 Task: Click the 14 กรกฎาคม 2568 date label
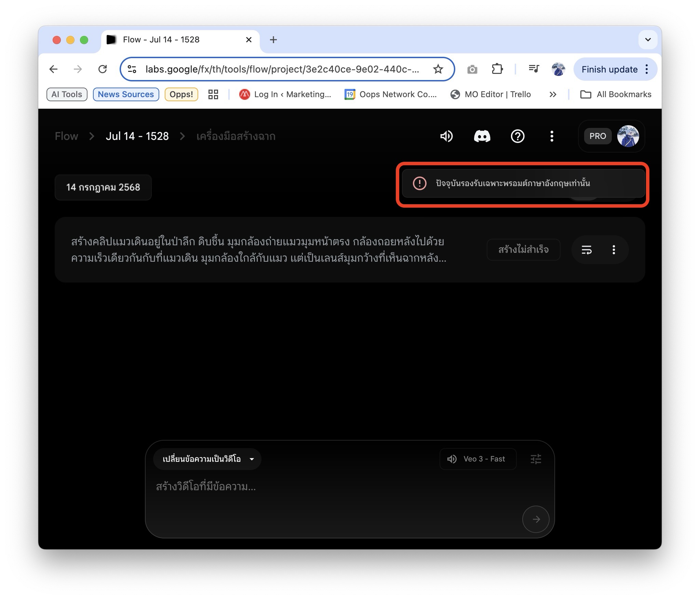pyautogui.click(x=103, y=187)
